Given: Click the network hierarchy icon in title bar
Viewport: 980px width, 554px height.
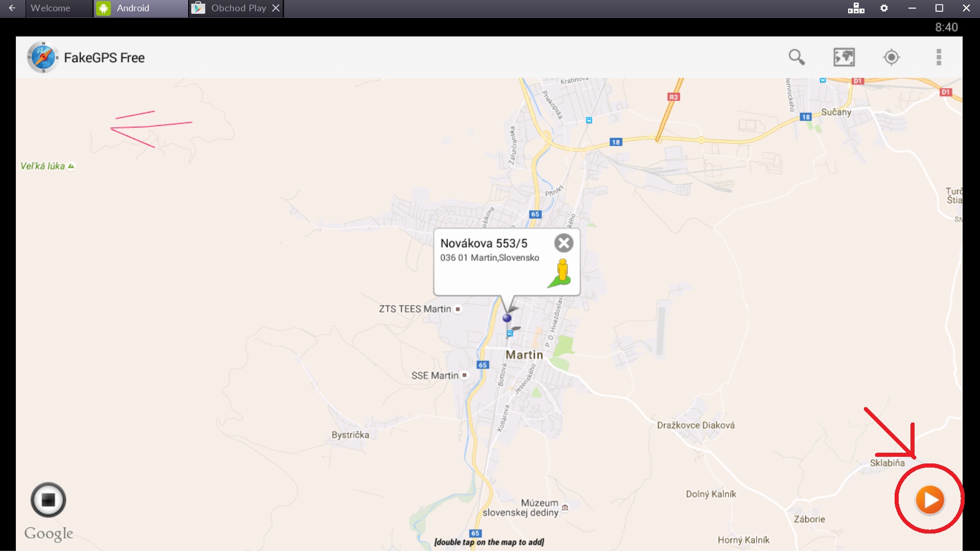Looking at the screenshot, I should (x=856, y=8).
